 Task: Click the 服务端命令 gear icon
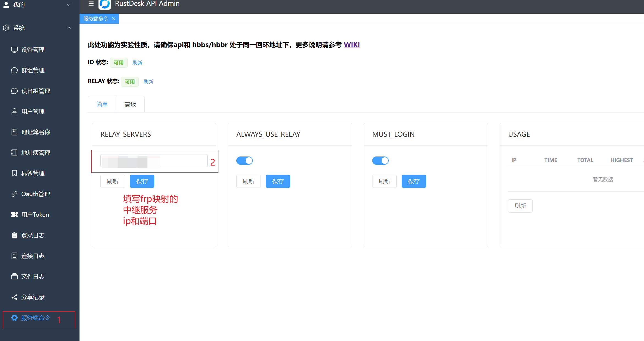(14, 318)
